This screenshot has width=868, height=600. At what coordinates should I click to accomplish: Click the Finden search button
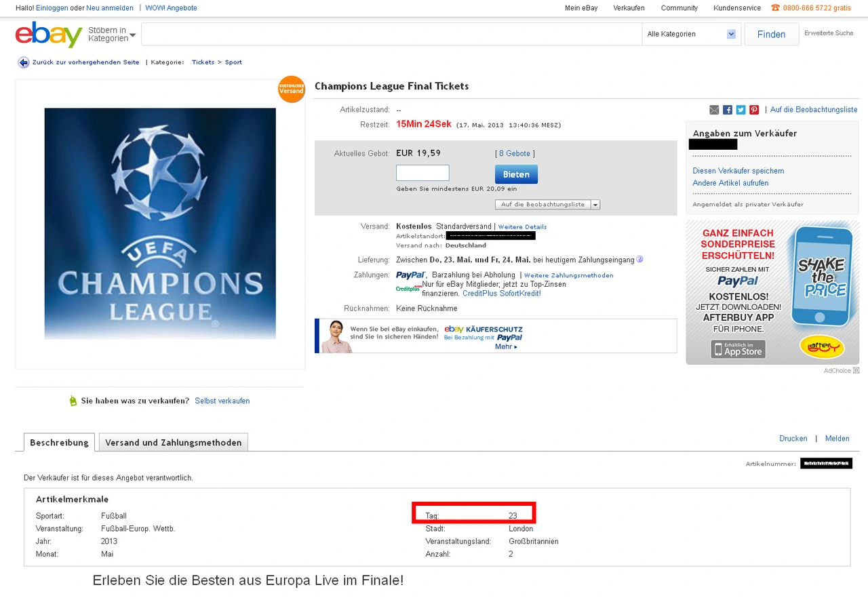click(771, 35)
